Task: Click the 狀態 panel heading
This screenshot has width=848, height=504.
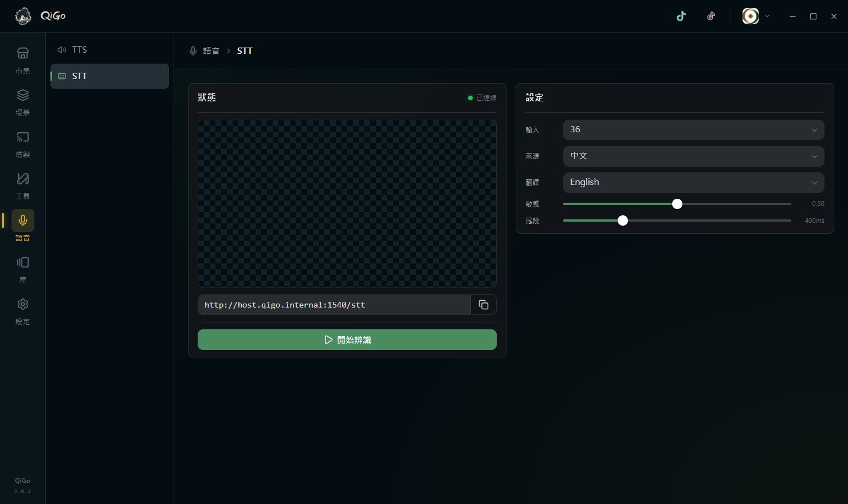Action: tap(207, 97)
